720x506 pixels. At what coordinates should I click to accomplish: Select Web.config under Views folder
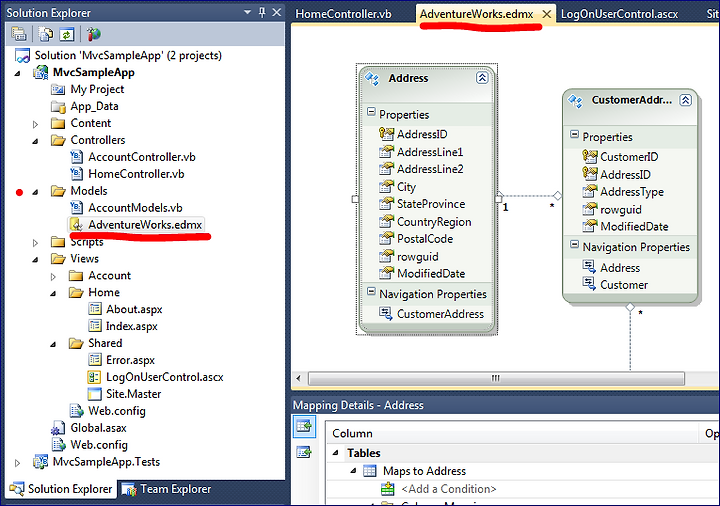tap(117, 411)
